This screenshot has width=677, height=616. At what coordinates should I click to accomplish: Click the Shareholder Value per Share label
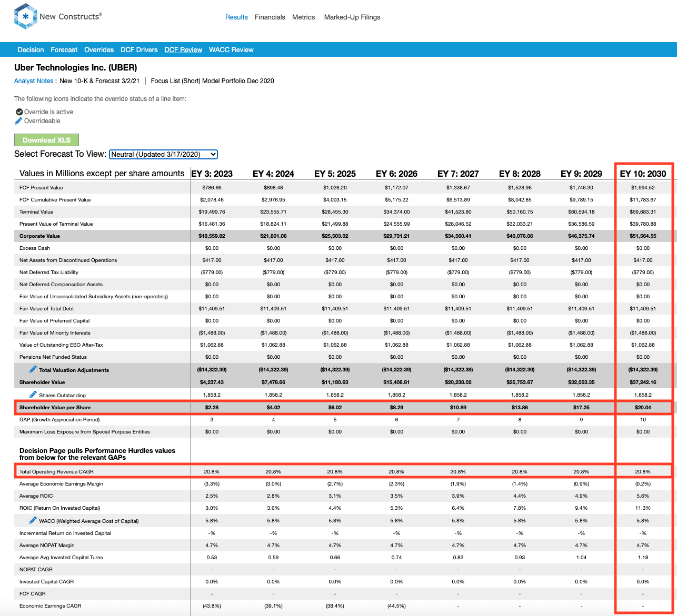[x=55, y=408]
